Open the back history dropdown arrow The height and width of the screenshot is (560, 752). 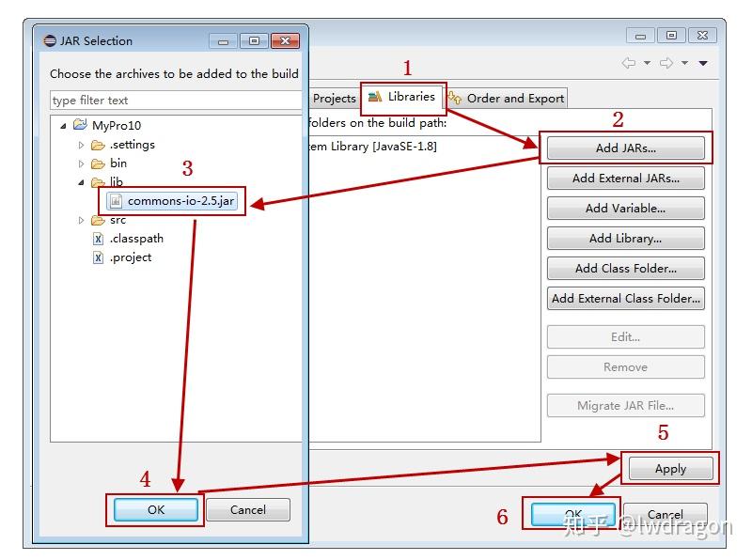[647, 63]
